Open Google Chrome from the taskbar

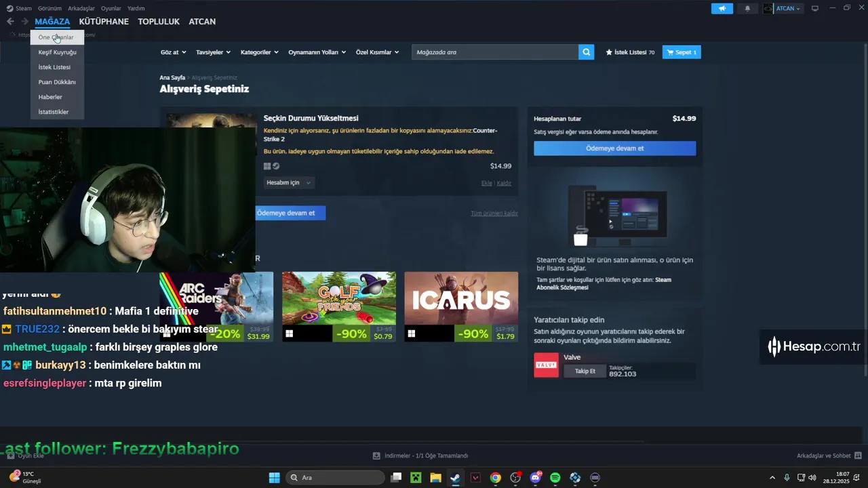pyautogui.click(x=496, y=478)
